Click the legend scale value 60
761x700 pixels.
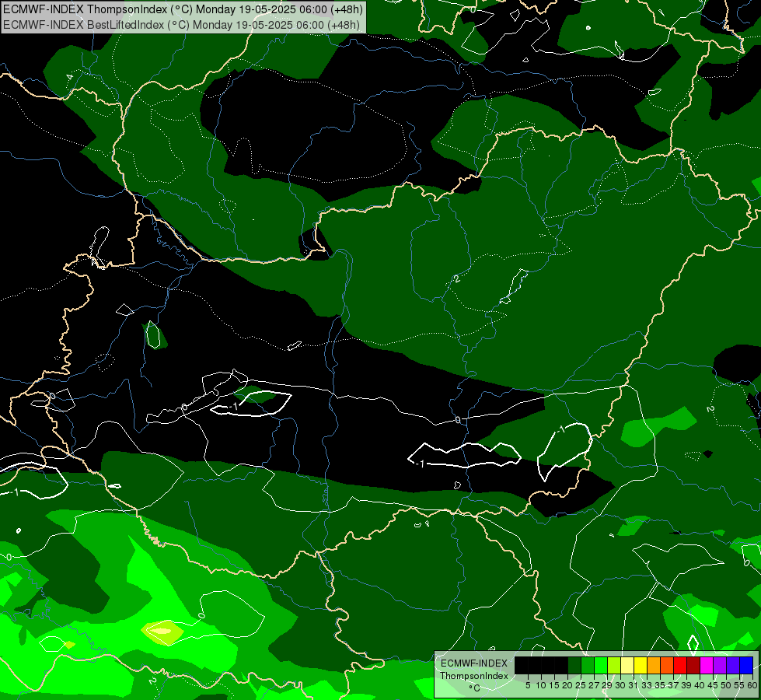[752, 685]
